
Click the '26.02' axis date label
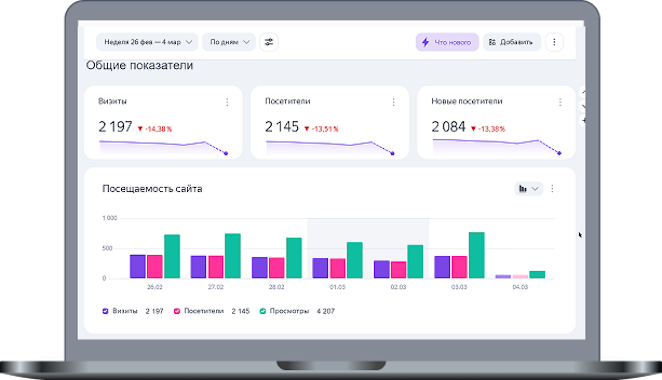(x=155, y=287)
